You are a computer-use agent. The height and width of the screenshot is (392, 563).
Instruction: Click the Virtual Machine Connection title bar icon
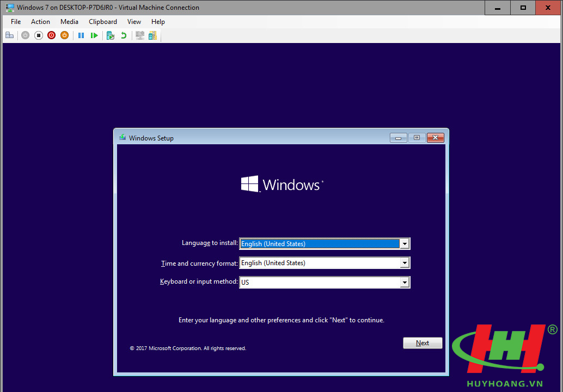tap(10, 8)
